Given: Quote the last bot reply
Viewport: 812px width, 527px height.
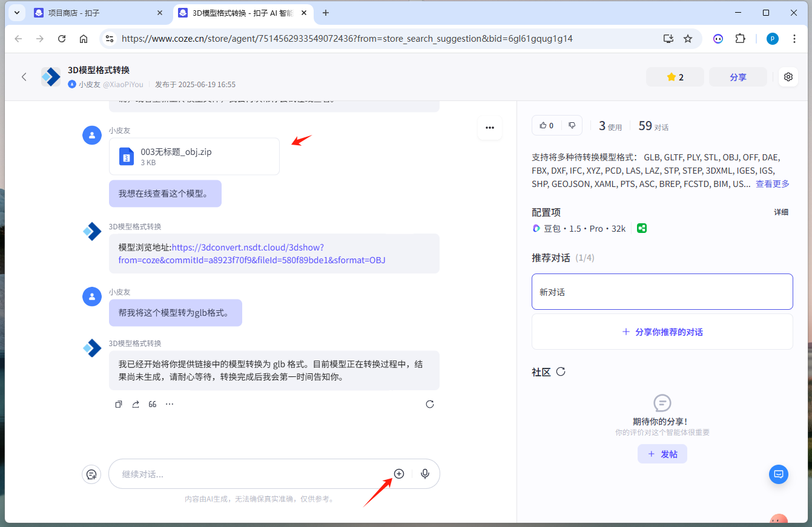Looking at the screenshot, I should pyautogui.click(x=153, y=404).
